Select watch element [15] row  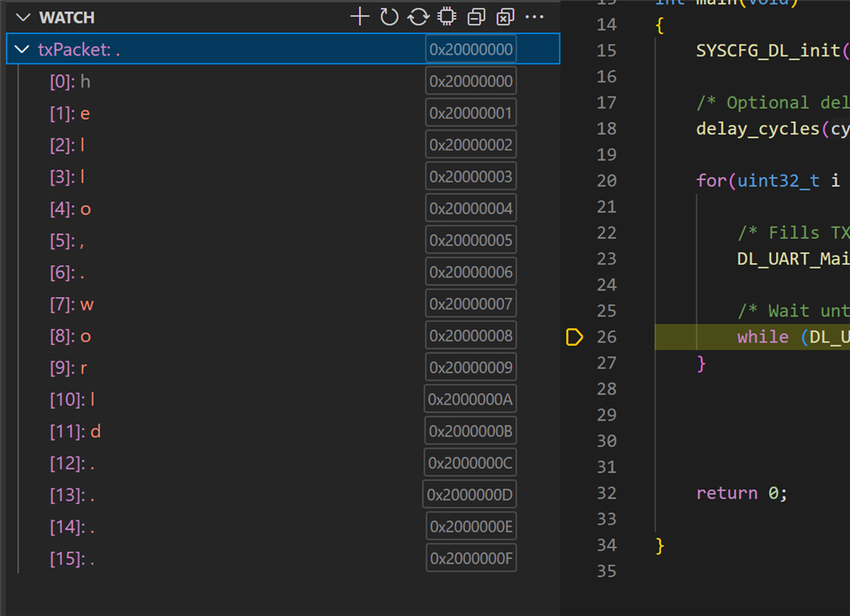pos(72,559)
